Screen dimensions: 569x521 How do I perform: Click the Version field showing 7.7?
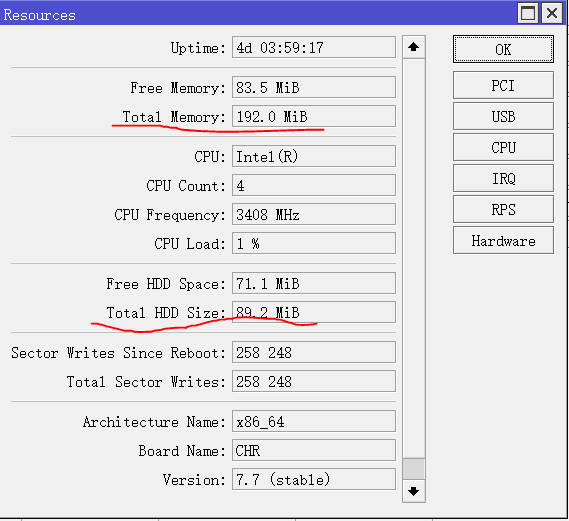point(314,479)
